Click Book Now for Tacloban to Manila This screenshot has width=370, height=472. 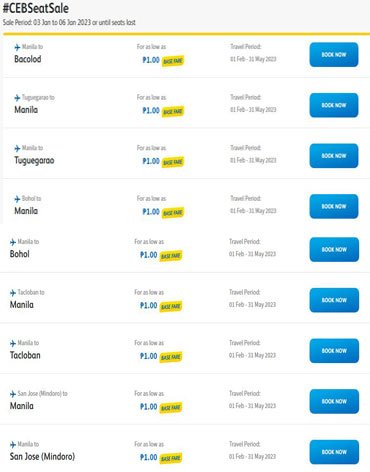point(334,300)
